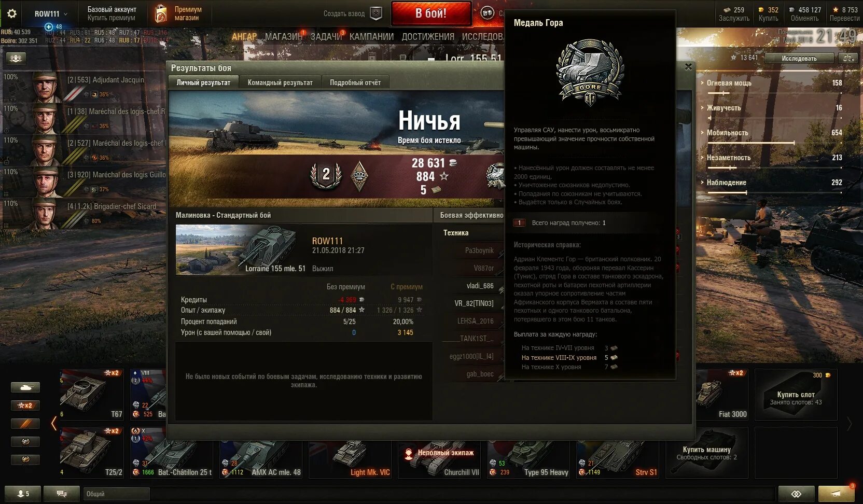Open the Подробный отчёт tab
This screenshot has height=504, width=863.
coord(355,82)
